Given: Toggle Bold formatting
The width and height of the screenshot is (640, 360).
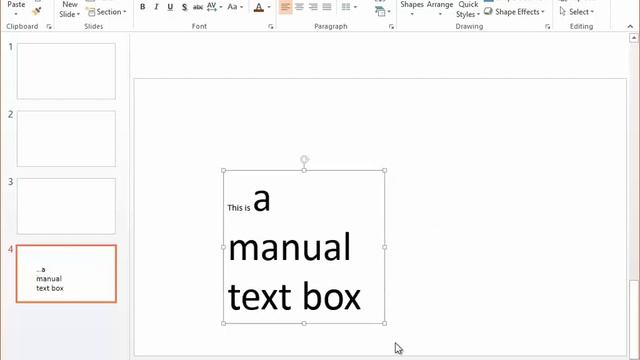Looking at the screenshot, I should tap(142, 7).
